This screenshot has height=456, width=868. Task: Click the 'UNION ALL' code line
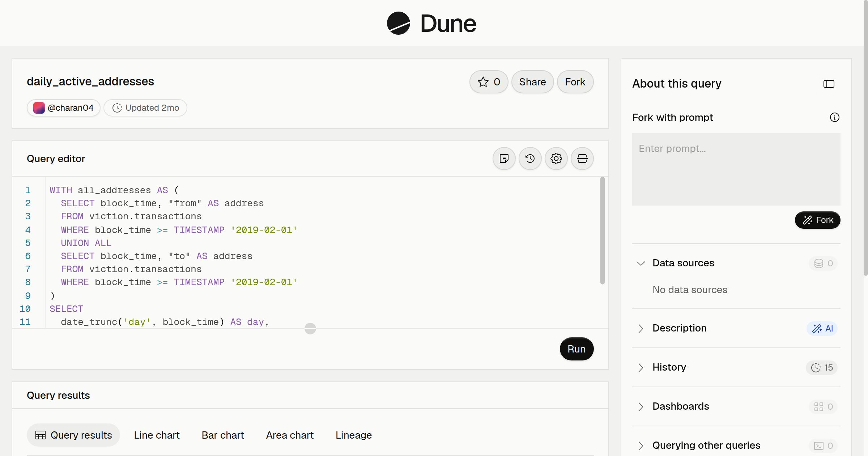click(x=86, y=243)
